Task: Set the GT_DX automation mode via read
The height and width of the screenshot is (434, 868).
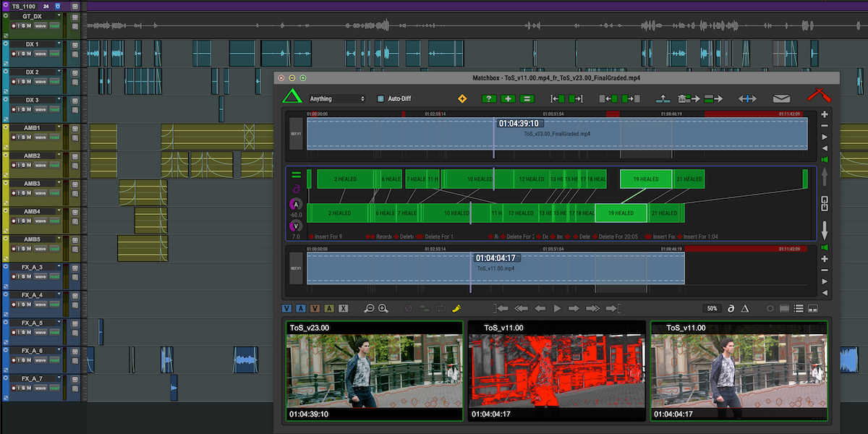Action: click(x=54, y=26)
